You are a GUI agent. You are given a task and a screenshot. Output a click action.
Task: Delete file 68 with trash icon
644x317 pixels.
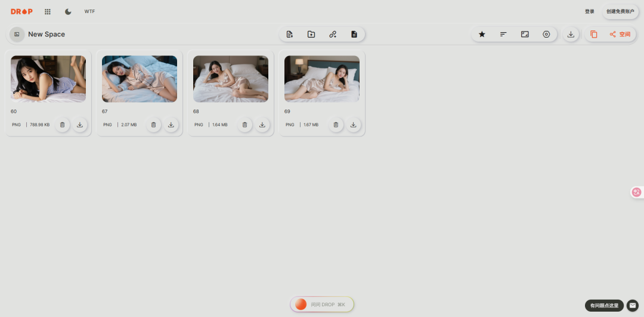245,125
